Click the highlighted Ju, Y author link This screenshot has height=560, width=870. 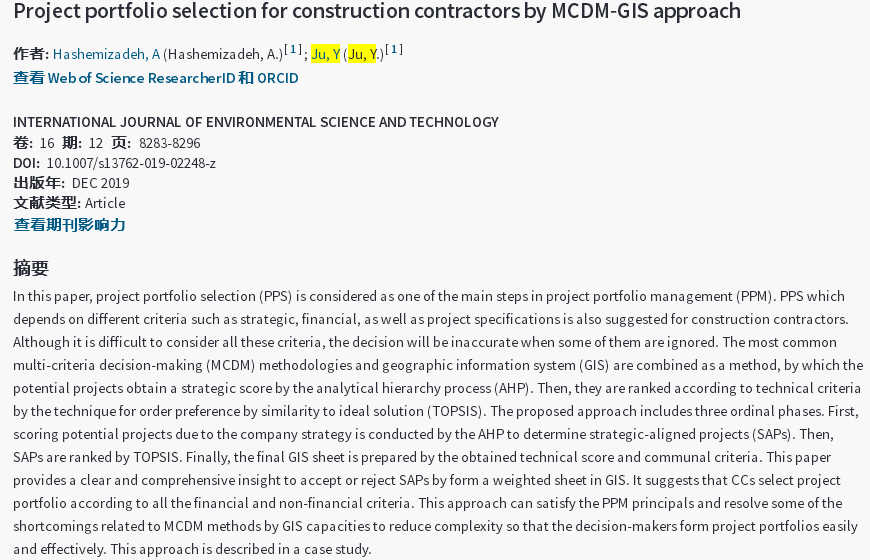click(x=325, y=54)
